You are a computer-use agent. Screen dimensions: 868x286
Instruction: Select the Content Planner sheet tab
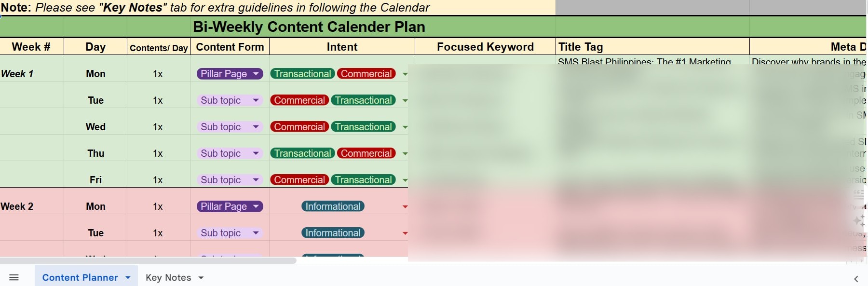coord(80,277)
